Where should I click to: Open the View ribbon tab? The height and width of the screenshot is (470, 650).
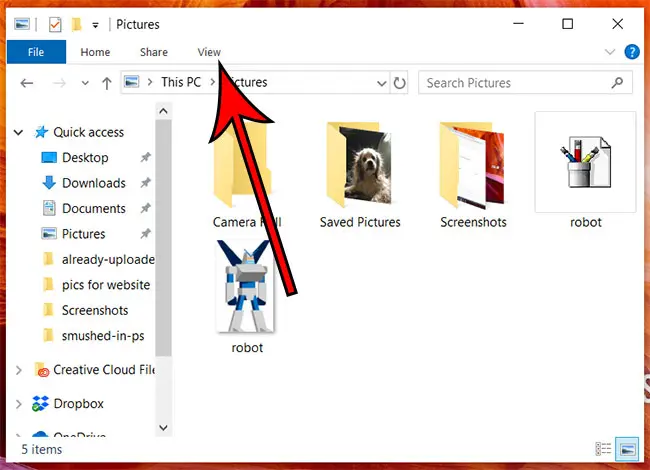click(x=209, y=52)
